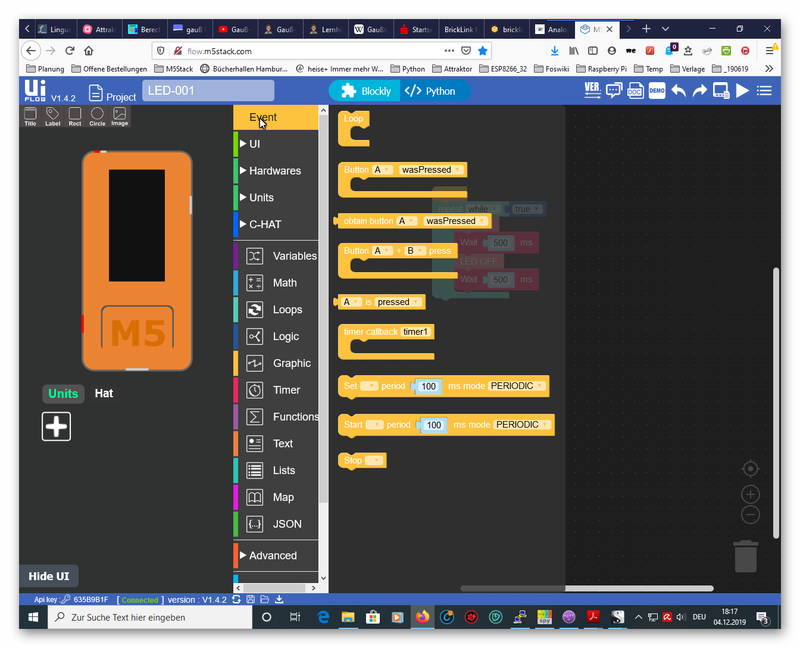Click the Hide UI button
The height and width of the screenshot is (648, 800).
(x=48, y=576)
